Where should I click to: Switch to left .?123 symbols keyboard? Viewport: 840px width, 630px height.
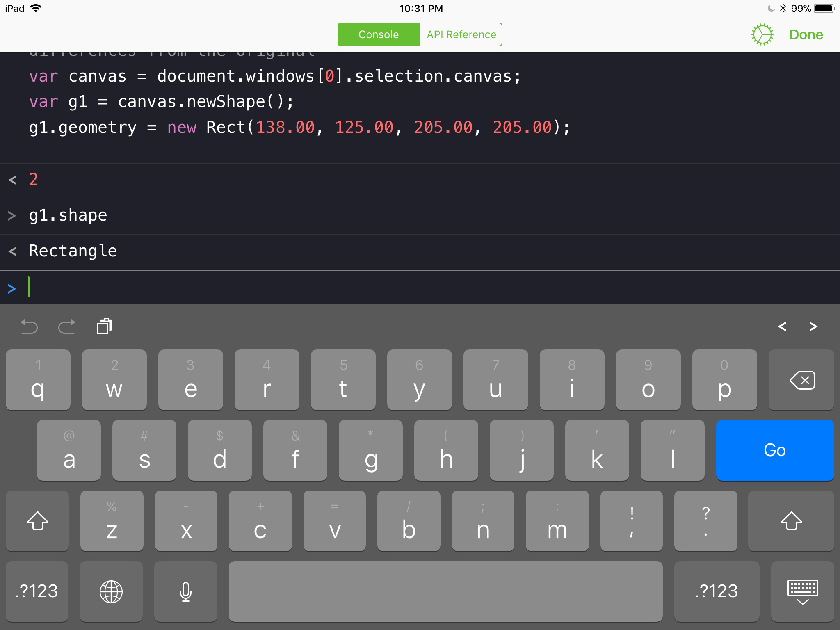(37, 591)
